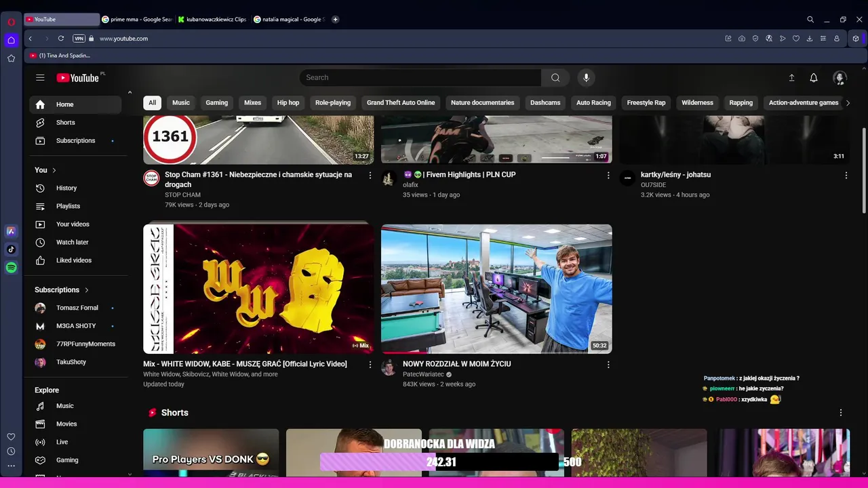This screenshot has width=868, height=488.
Task: Open a new browser tab
Action: tap(335, 20)
